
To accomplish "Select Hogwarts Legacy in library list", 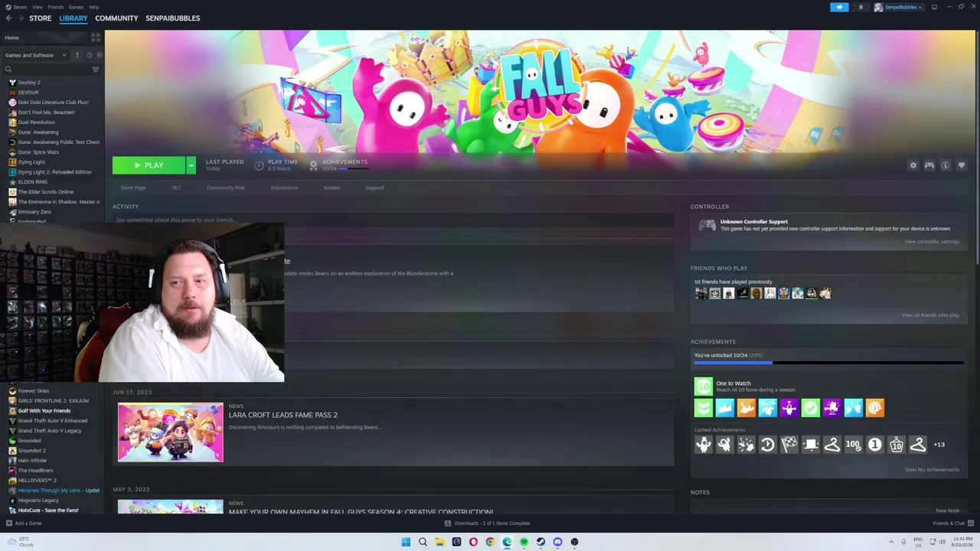I will click(x=38, y=500).
